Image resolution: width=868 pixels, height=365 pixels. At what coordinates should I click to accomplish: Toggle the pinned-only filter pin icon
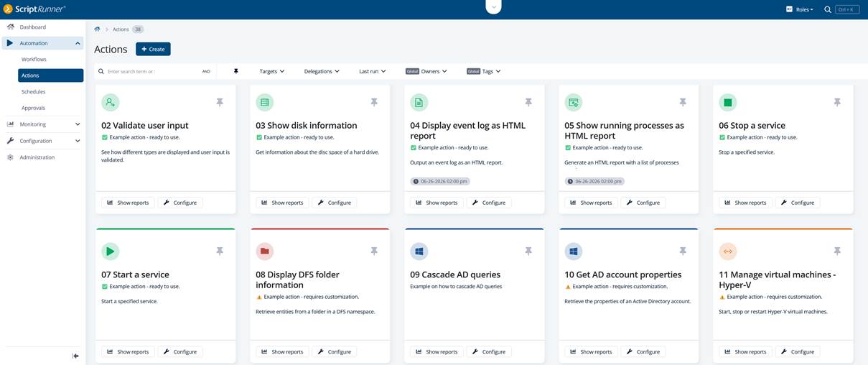point(235,71)
